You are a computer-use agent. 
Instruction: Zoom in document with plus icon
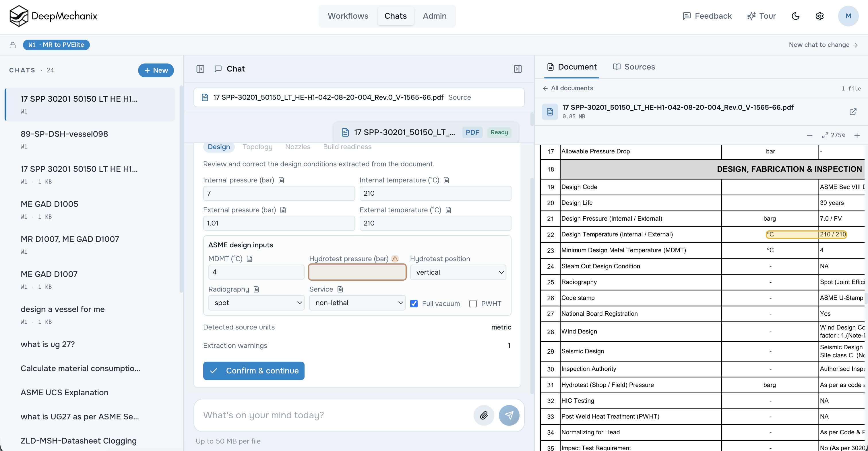coord(857,135)
